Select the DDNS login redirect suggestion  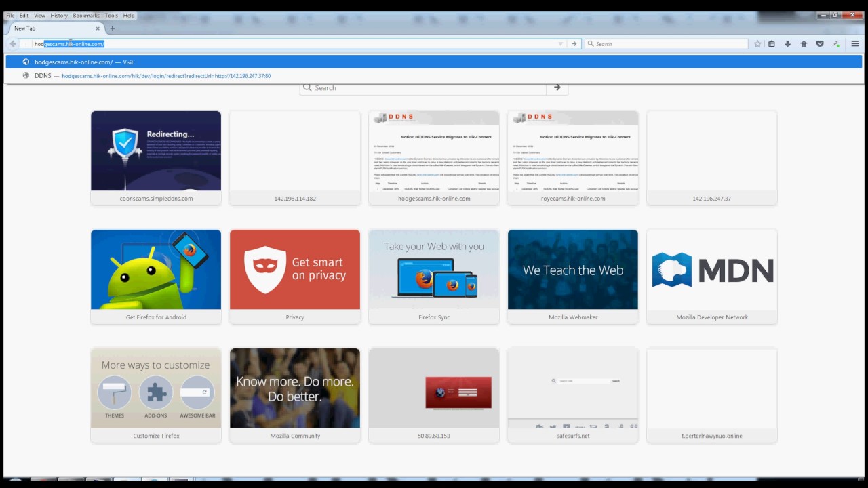point(434,75)
